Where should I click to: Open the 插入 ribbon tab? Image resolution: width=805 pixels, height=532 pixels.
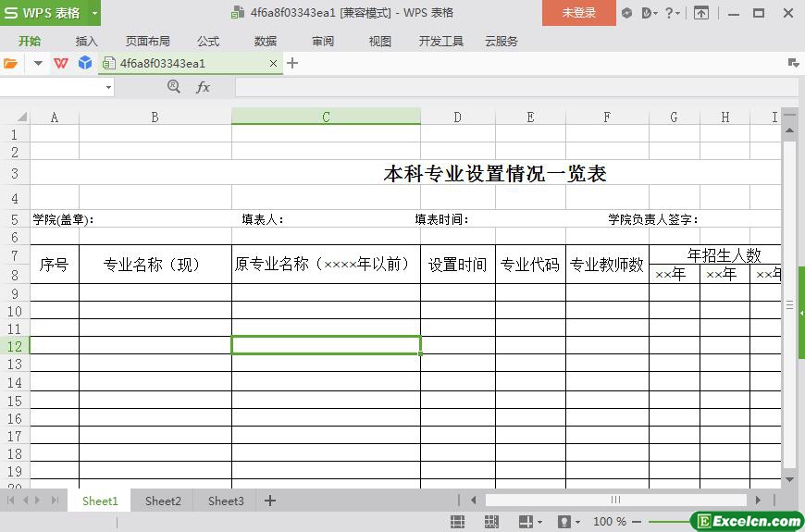pos(86,42)
